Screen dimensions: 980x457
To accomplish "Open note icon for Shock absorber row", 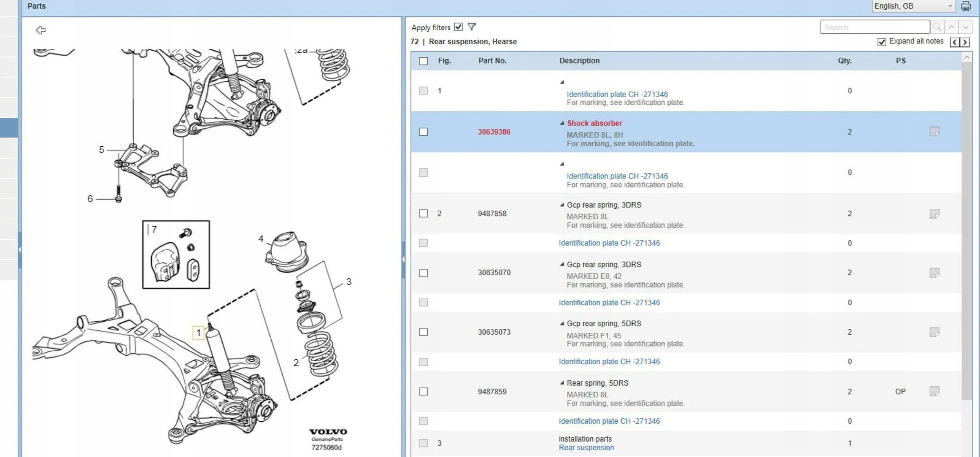I will tap(934, 132).
